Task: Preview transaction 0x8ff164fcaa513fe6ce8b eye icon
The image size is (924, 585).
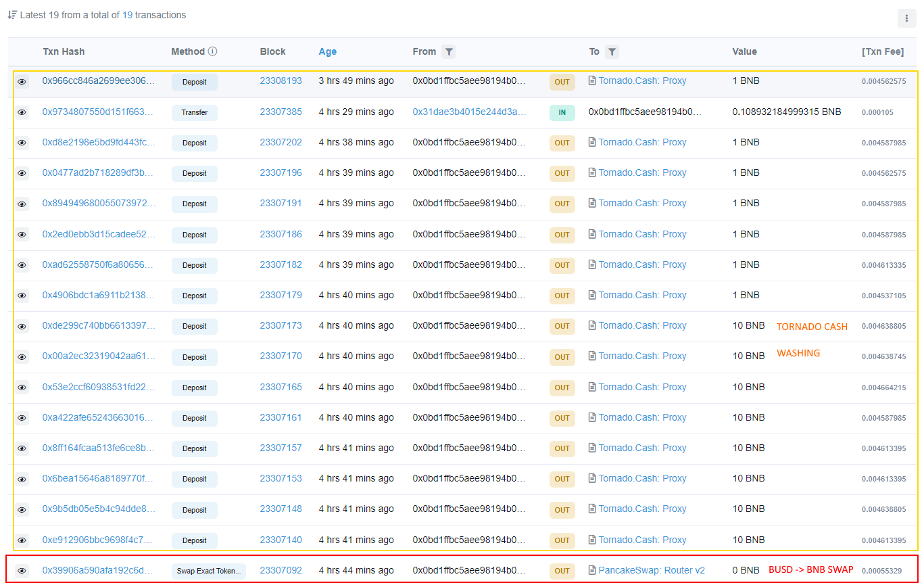Action: click(22, 448)
